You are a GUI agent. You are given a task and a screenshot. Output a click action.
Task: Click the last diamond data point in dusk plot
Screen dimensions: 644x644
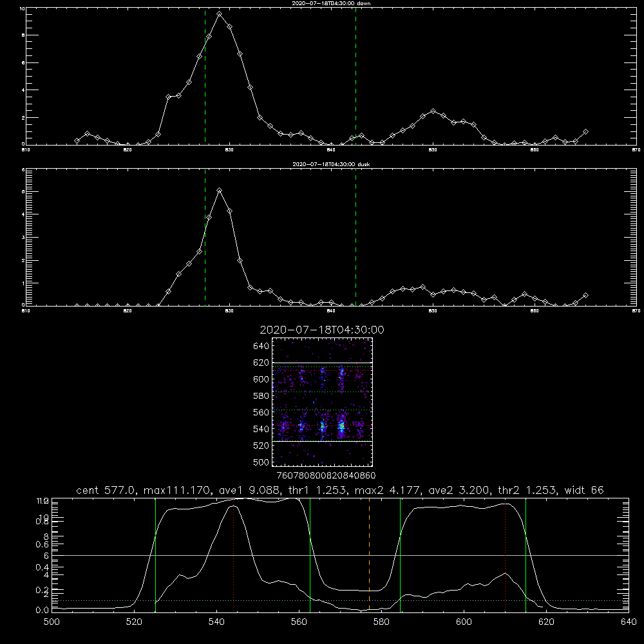click(585, 296)
